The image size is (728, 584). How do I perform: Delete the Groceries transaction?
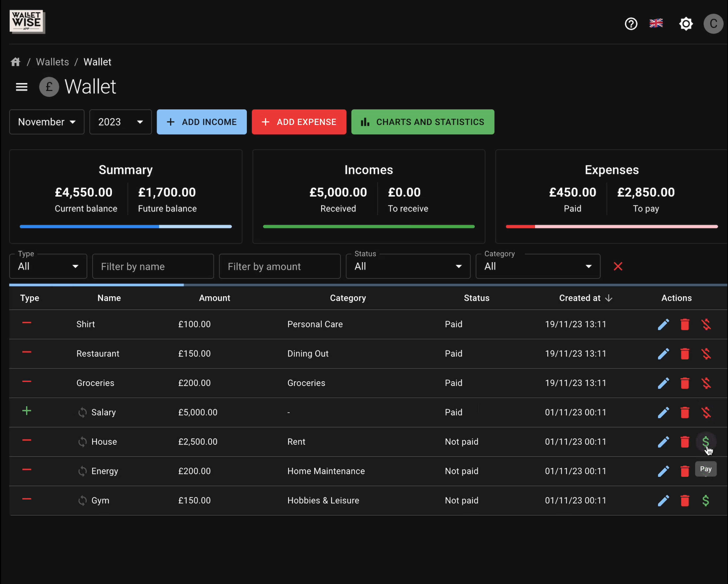tap(685, 383)
